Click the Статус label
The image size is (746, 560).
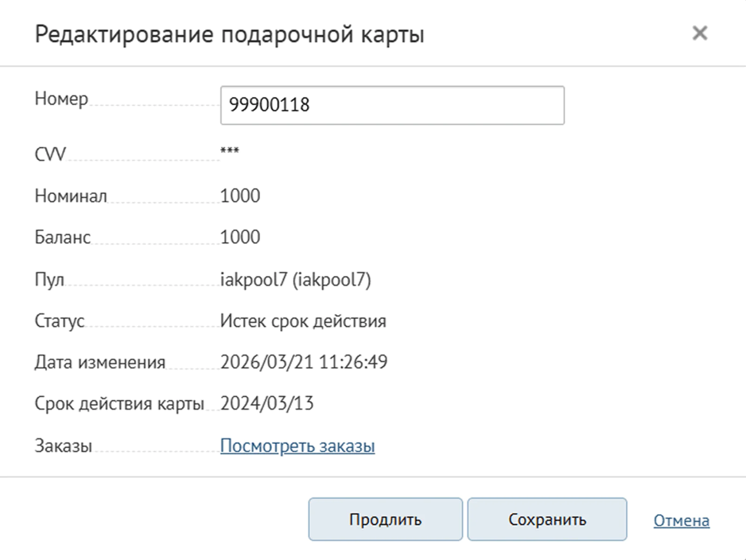[59, 321]
